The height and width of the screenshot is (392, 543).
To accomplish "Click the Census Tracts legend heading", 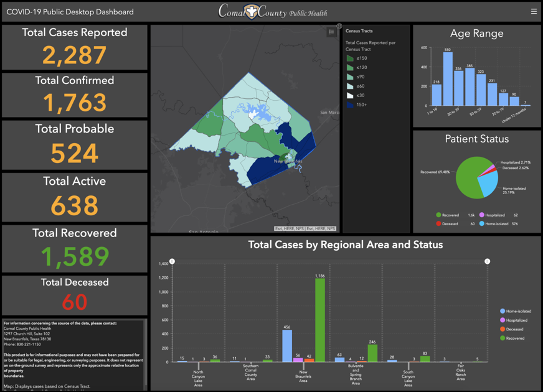I will pos(359,30).
